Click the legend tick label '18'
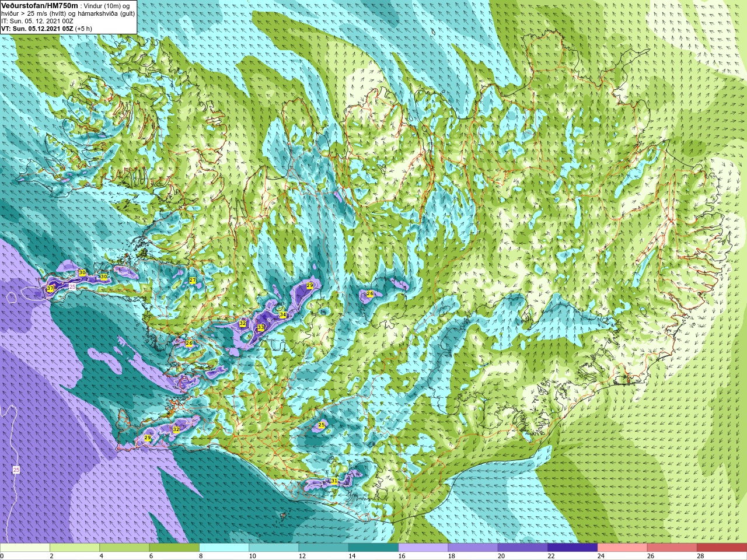 452,556
